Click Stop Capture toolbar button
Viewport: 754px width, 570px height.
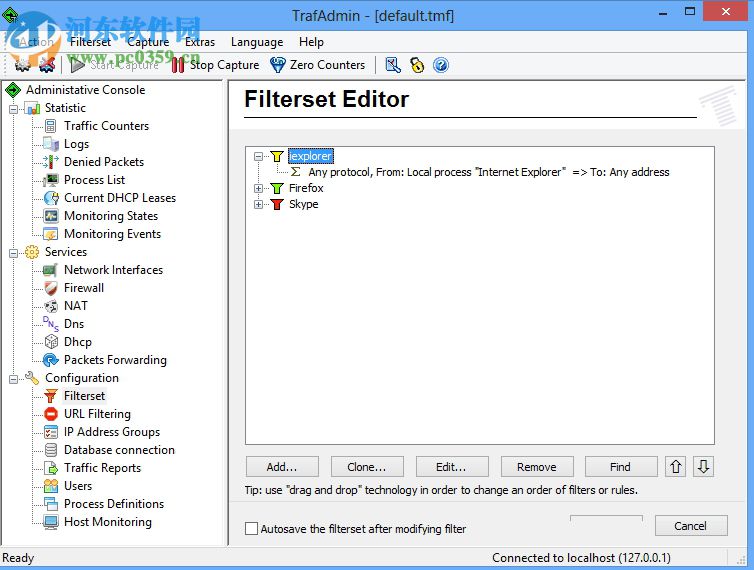[215, 65]
